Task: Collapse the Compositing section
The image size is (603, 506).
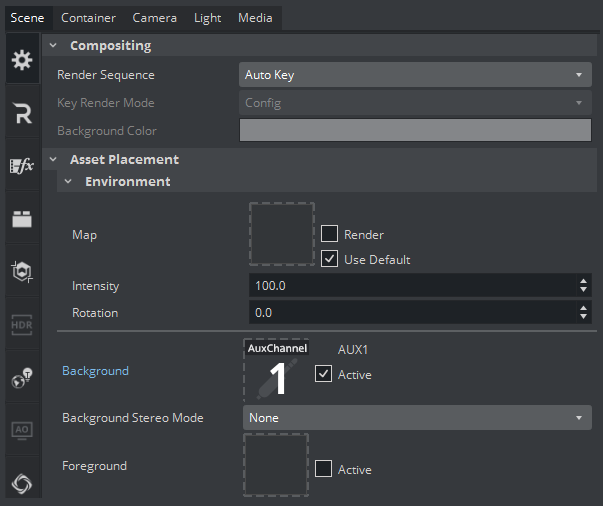Action: (53, 45)
